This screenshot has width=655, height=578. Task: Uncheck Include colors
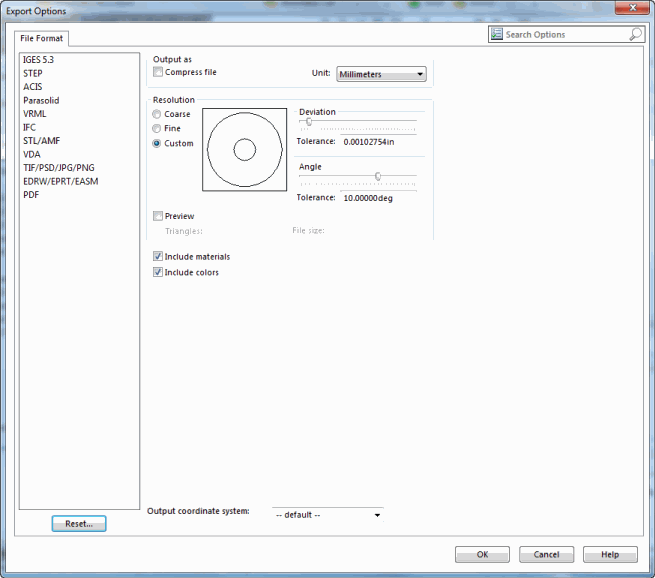point(157,272)
